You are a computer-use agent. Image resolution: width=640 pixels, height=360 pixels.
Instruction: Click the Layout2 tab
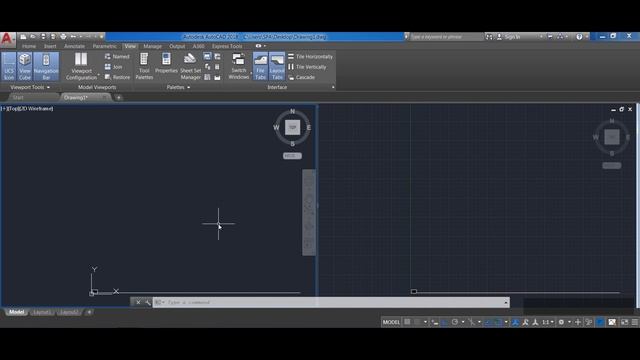click(69, 312)
